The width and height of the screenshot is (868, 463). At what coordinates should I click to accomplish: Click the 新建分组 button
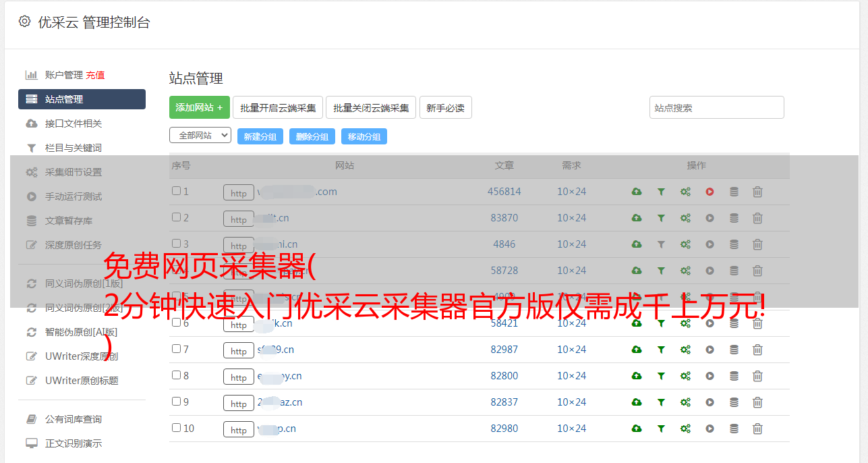click(260, 136)
